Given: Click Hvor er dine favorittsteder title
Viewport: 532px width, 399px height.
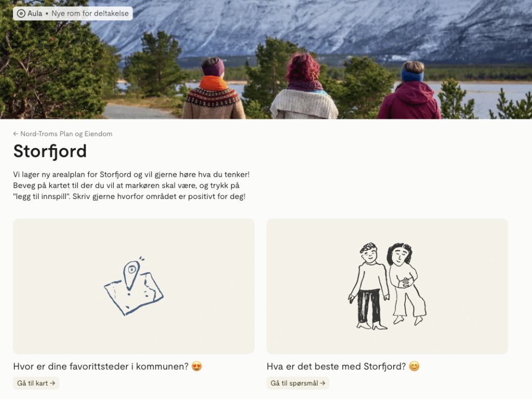Looking at the screenshot, I should coord(101,366).
